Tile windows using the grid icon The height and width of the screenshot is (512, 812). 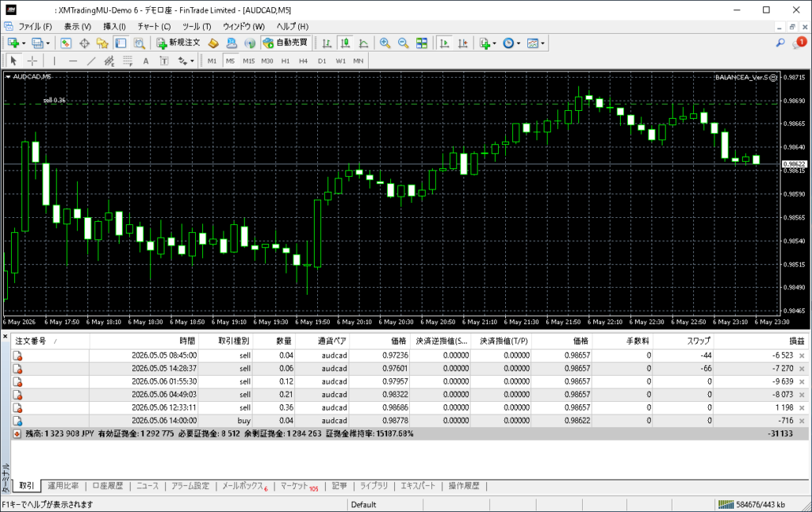[x=422, y=43]
